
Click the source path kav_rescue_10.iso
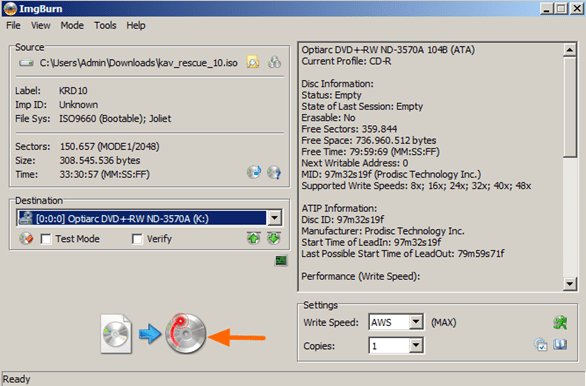coord(139,63)
